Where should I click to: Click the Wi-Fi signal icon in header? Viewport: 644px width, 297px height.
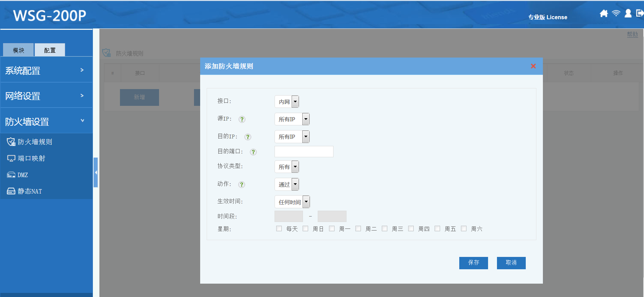coord(616,13)
